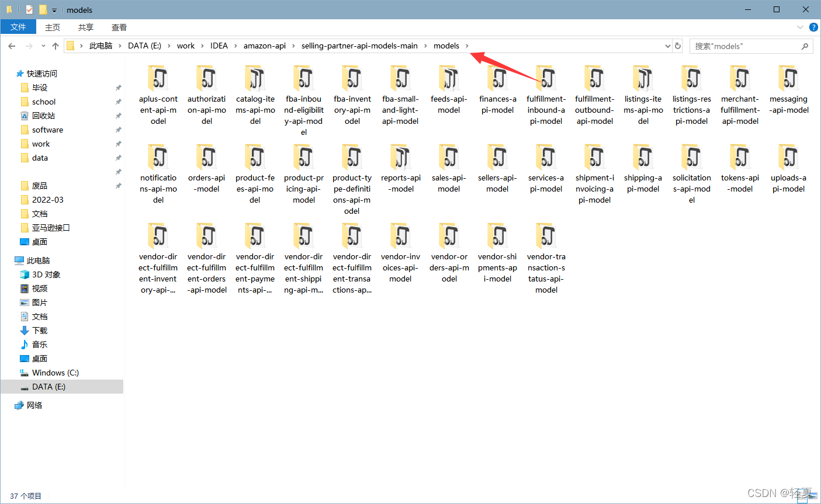The width and height of the screenshot is (821, 504).
Task: Open the product-pricing-api-model folder
Action: (304, 173)
